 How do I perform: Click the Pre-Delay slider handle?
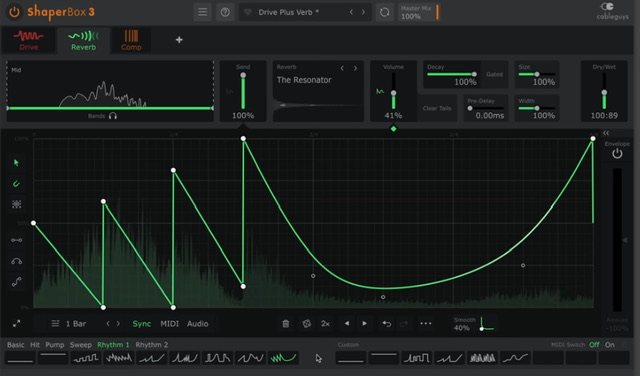pyautogui.click(x=470, y=108)
